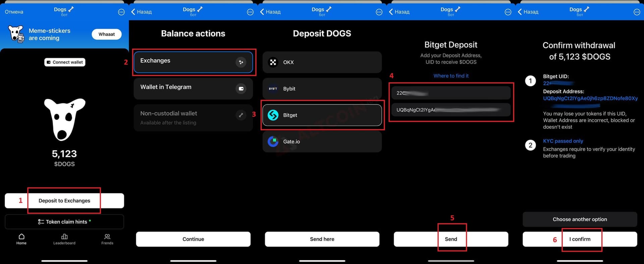Open Deposit to Exchanges

(x=64, y=201)
